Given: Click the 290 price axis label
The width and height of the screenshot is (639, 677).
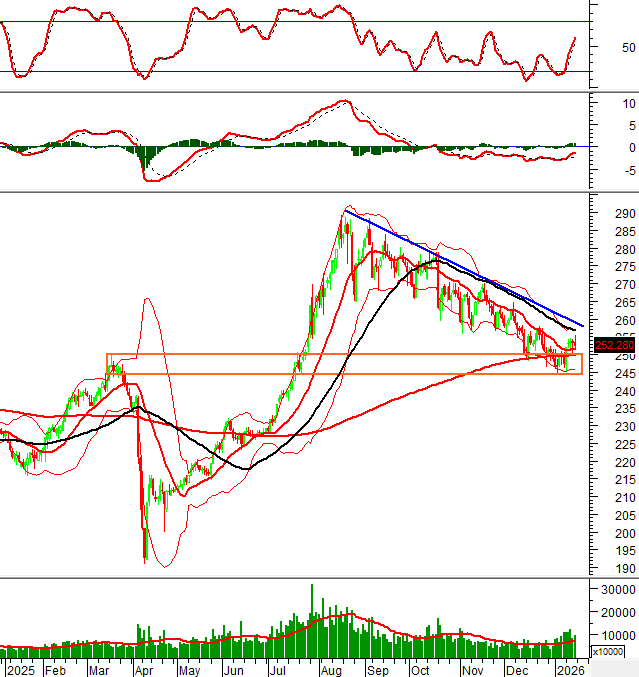Looking at the screenshot, I should coord(625,214).
